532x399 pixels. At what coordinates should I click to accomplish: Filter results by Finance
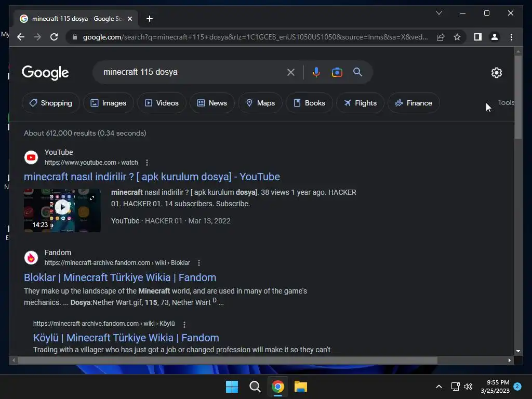[x=414, y=103]
